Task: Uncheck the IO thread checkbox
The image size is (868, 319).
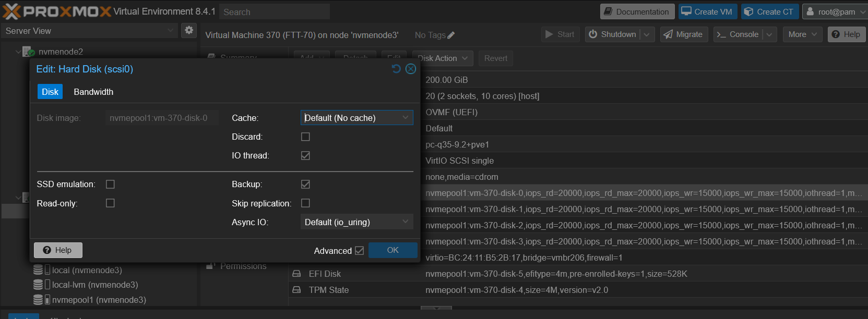Action: click(305, 155)
